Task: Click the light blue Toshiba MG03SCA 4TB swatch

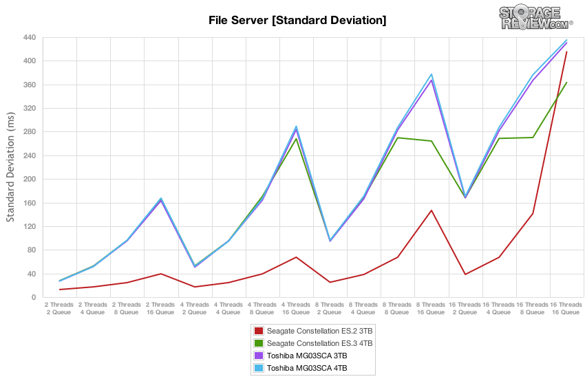Action: [259, 368]
